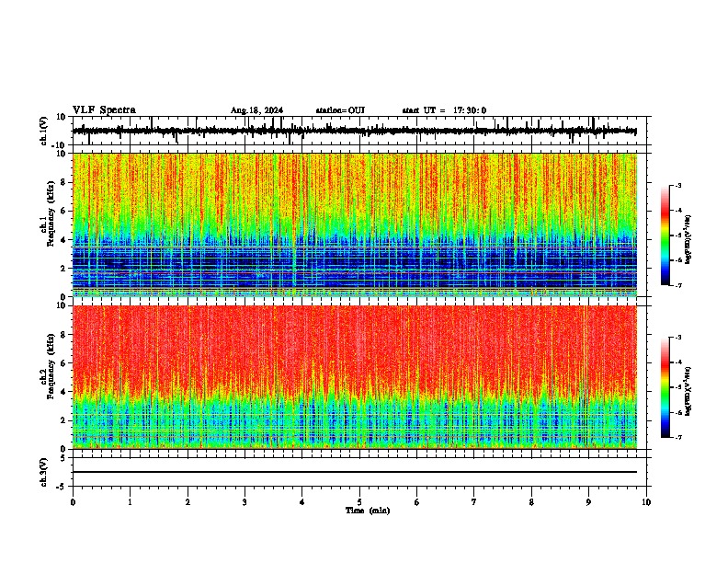Click the 2 kHz tick on ch.1 frequency axis
The height and width of the screenshot is (563, 728).
64,268
